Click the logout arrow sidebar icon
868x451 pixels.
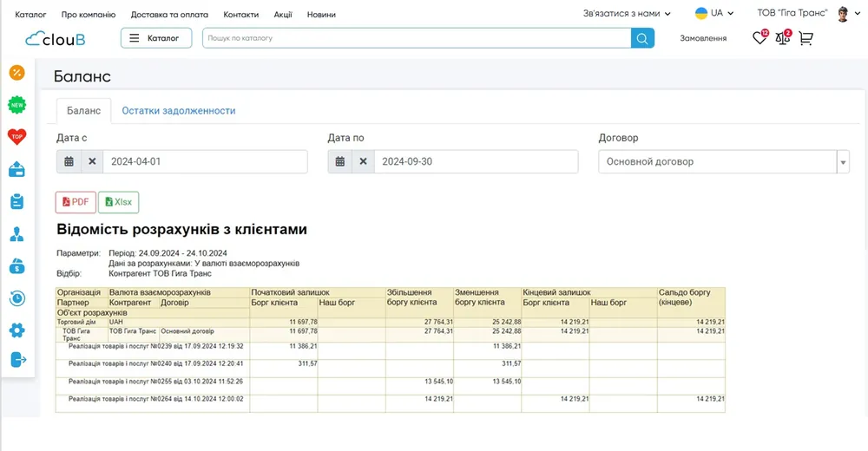(18, 360)
